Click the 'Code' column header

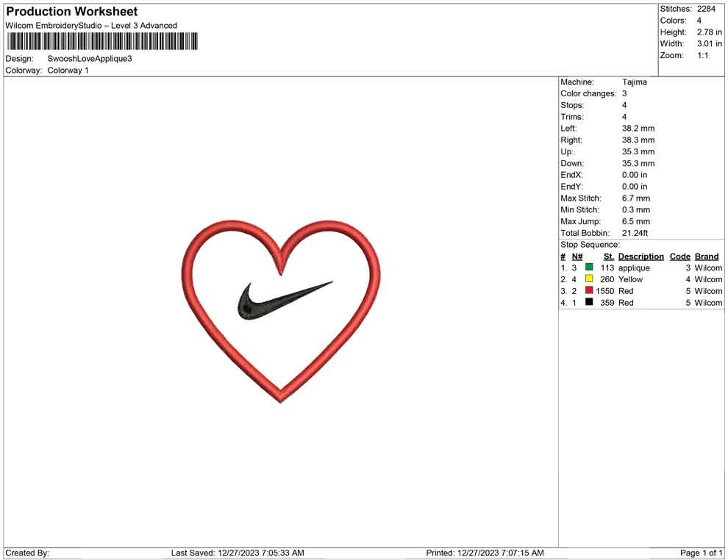coord(680,256)
